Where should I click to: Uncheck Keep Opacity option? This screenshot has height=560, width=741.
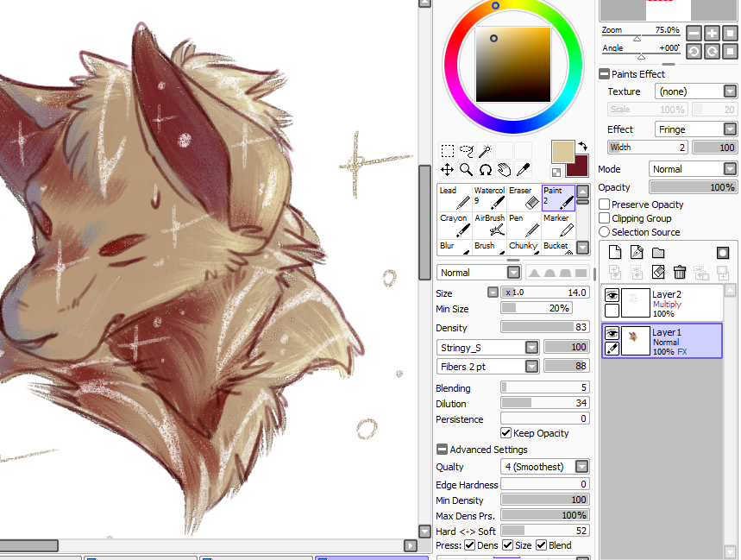506,433
